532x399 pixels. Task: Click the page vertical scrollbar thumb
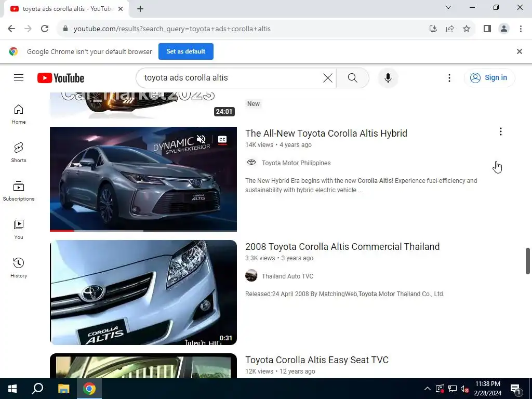click(528, 261)
